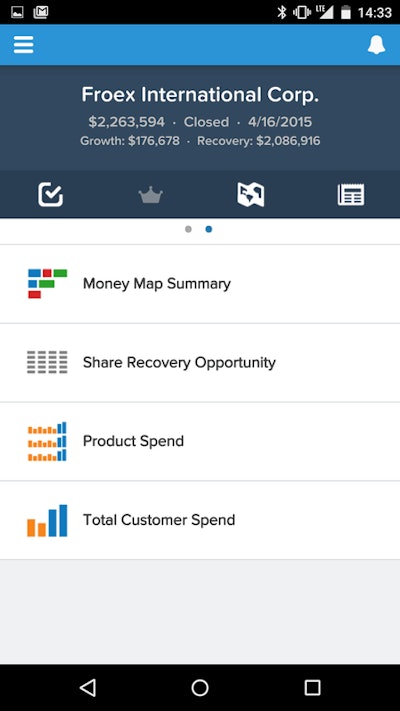The height and width of the screenshot is (711, 400).
Task: Open Product Spend report
Action: [200, 441]
